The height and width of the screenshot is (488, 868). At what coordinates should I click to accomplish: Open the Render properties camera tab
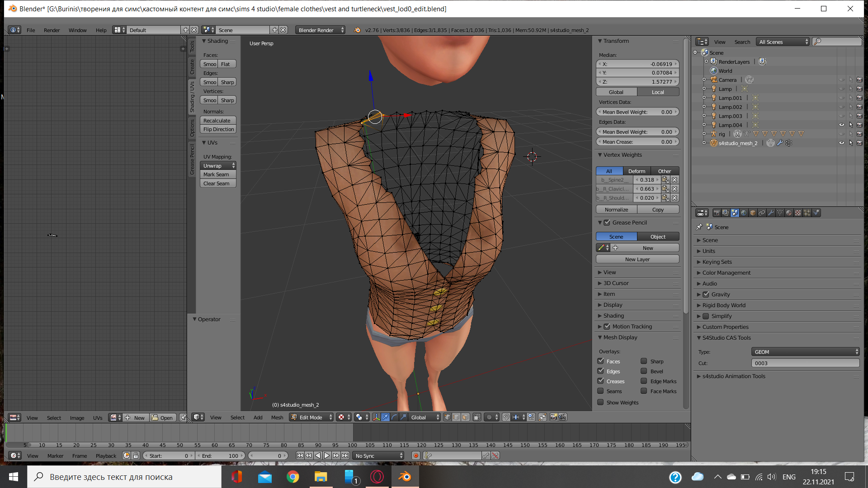click(x=717, y=213)
